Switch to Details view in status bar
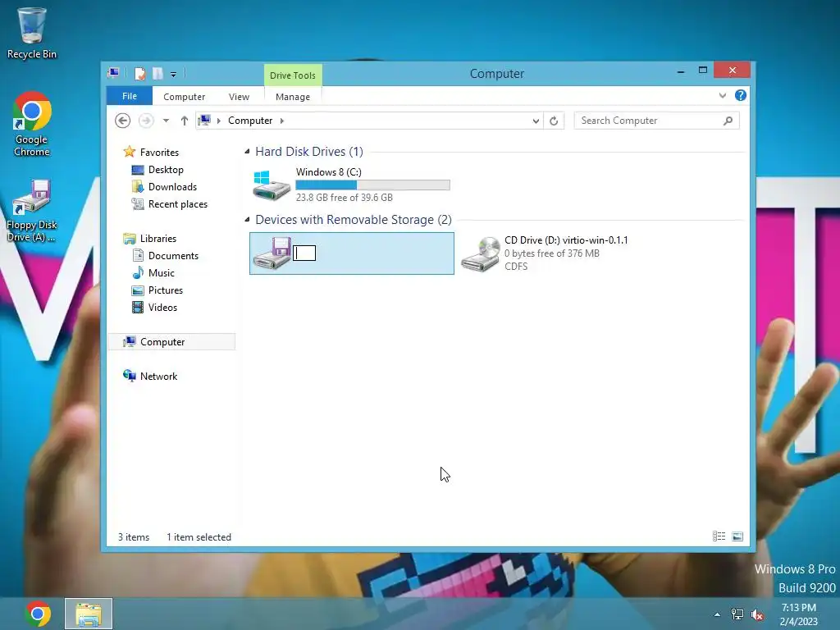This screenshot has height=630, width=840. (719, 536)
